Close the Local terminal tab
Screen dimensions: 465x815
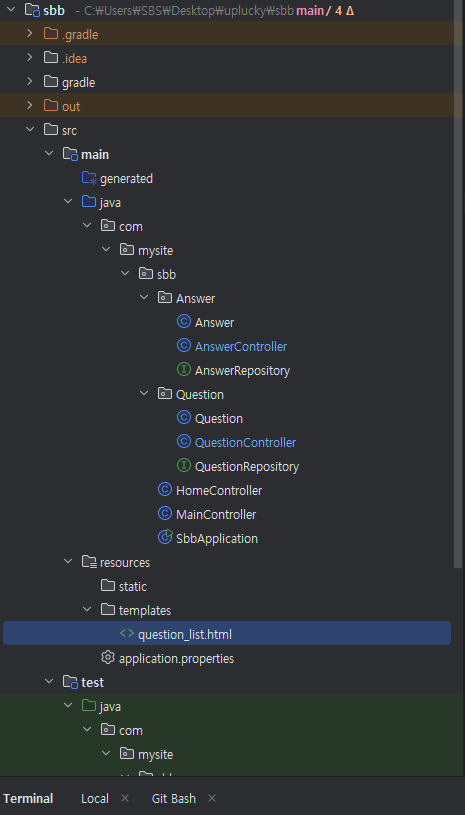point(125,798)
